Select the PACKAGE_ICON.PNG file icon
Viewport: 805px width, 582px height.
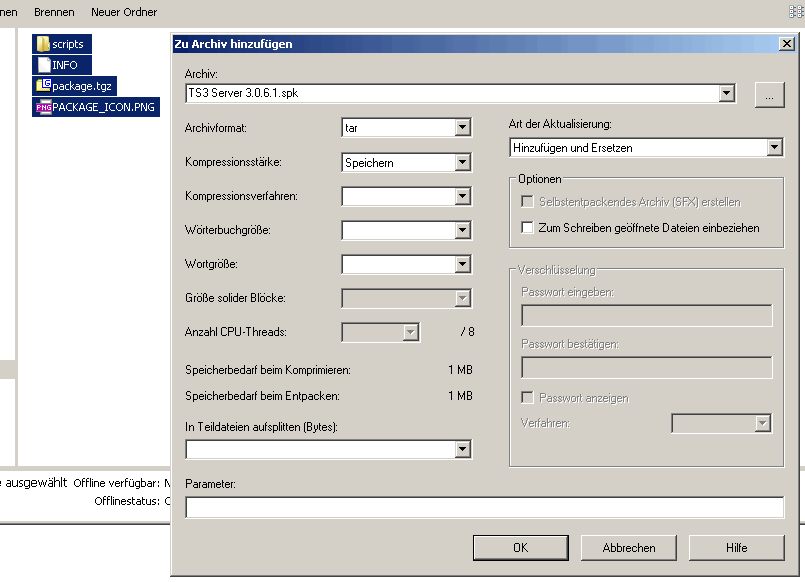pyautogui.click(x=43, y=107)
